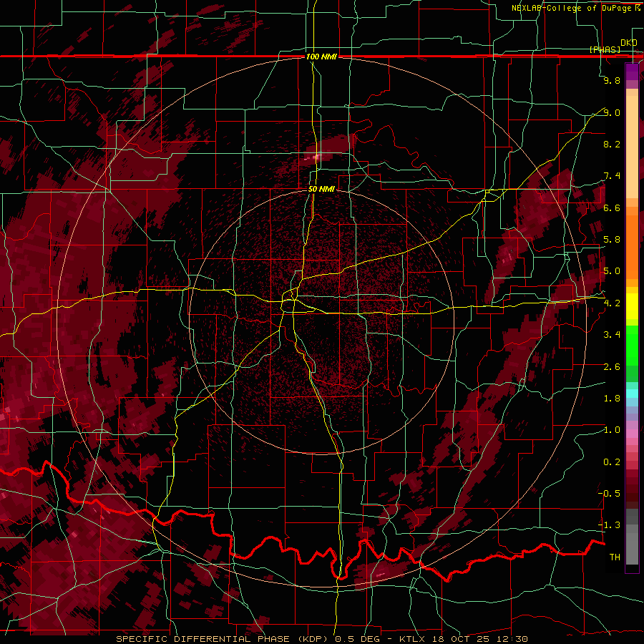Click the yellow band of the color scale
The height and width of the screenshot is (644, 644).
(632, 306)
